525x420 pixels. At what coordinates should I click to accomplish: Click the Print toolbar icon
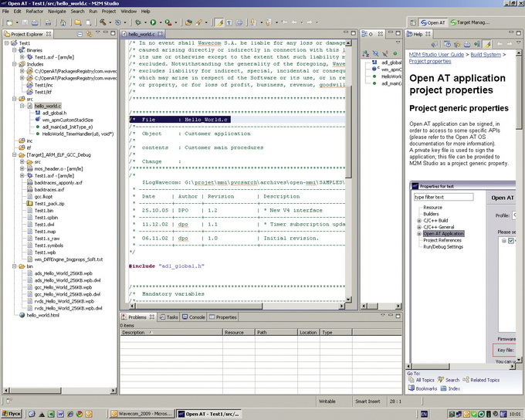(35, 22)
